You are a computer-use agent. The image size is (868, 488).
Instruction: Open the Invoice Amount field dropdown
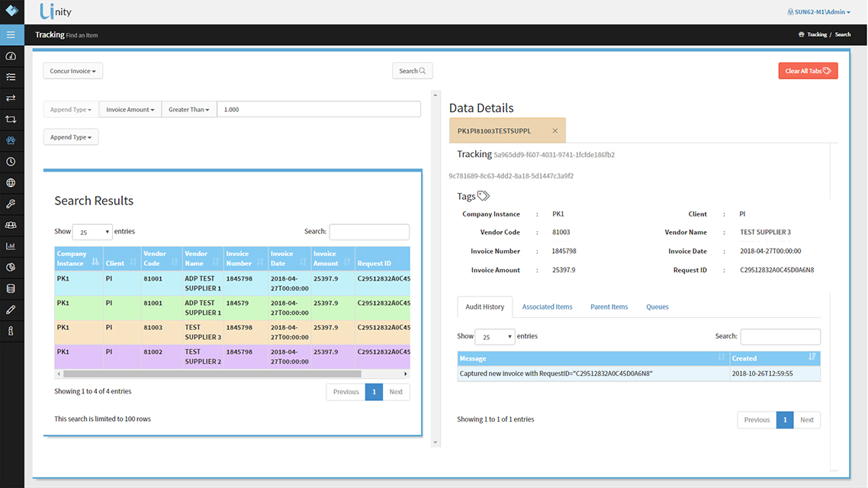[x=130, y=110]
